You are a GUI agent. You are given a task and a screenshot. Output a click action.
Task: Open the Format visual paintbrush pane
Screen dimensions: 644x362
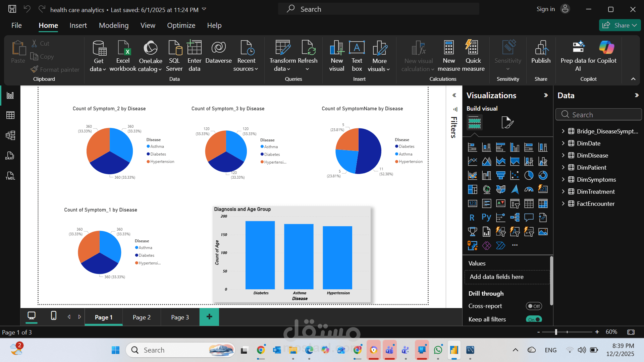click(x=507, y=122)
